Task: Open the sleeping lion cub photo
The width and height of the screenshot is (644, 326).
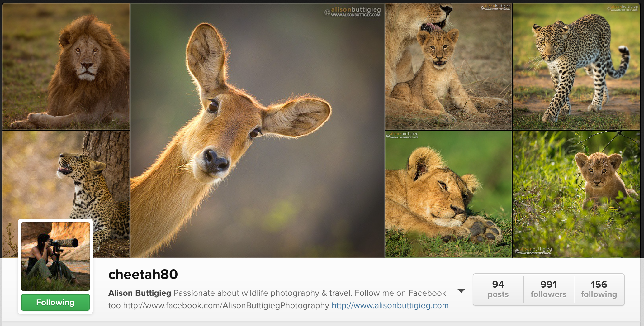Action: click(448, 194)
